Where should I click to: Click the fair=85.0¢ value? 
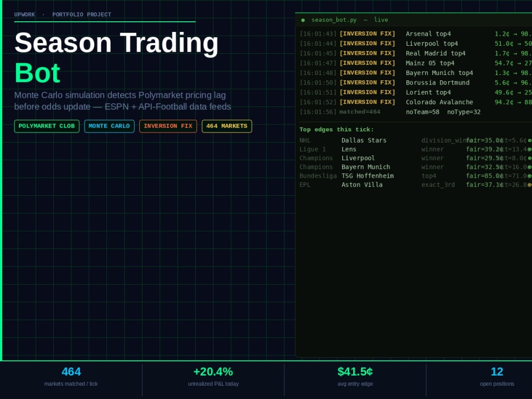coord(485,176)
